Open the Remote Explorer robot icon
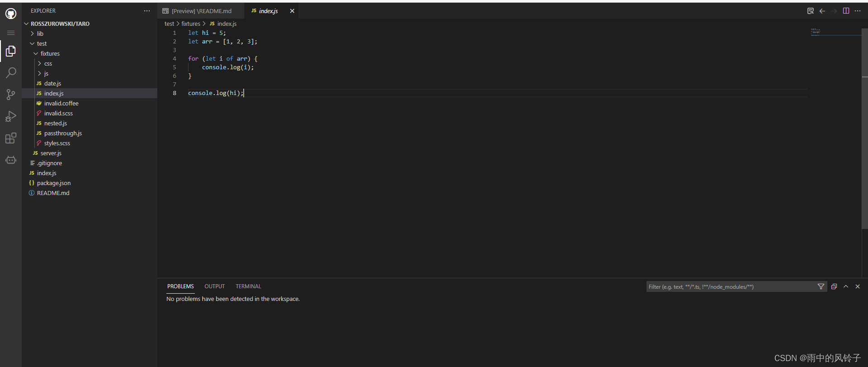This screenshot has width=868, height=367. [11, 160]
